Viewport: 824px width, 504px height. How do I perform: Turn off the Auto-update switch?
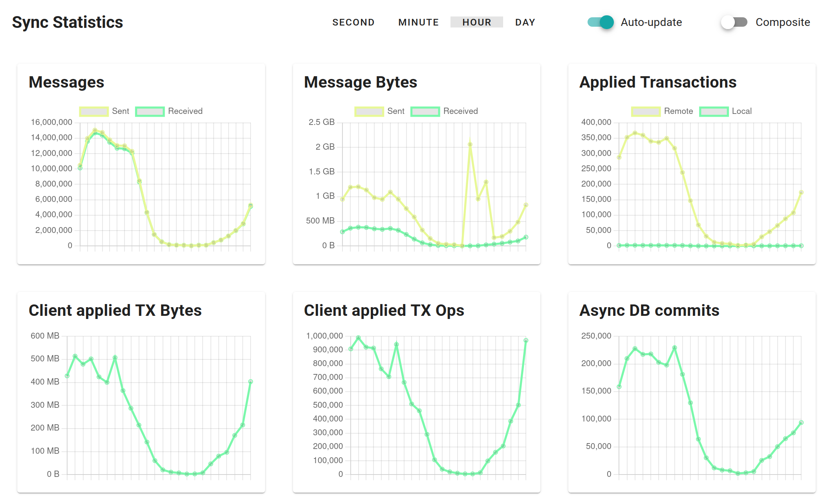pos(601,22)
